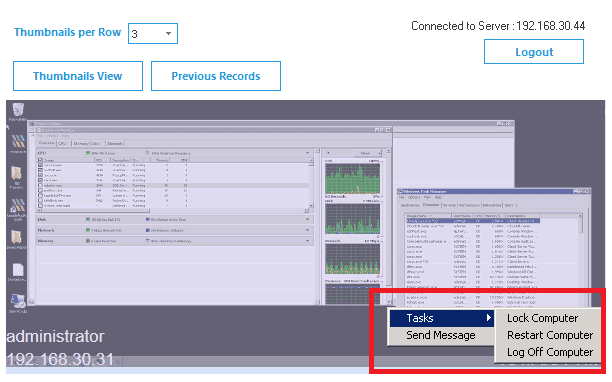
Task: Click the Windows Task Manager title bar
Action: pos(494,191)
